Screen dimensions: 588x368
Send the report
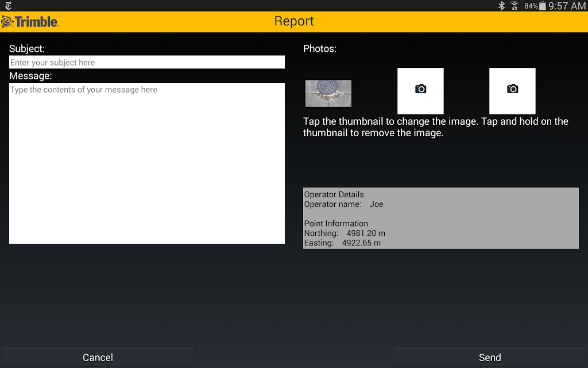pos(490,358)
